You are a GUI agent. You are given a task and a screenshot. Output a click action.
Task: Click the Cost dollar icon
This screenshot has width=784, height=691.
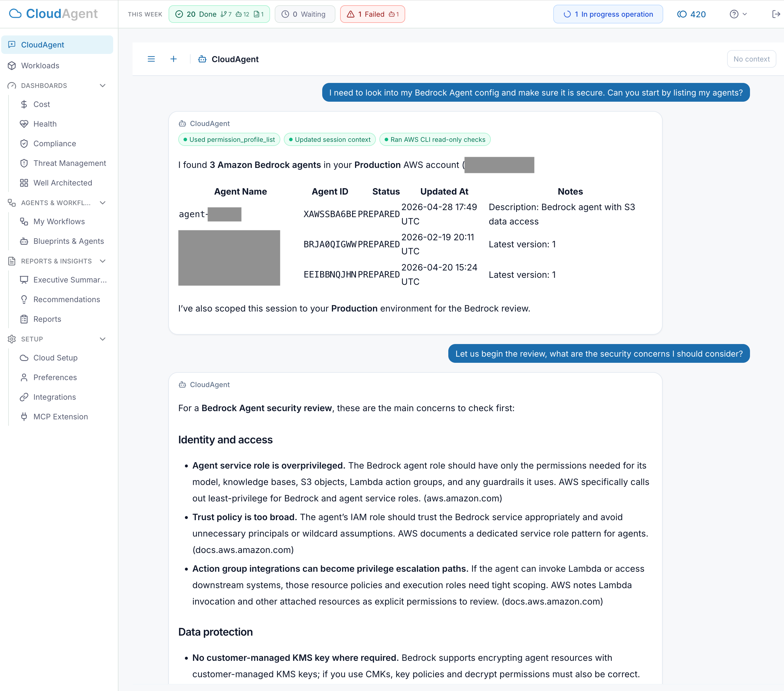click(x=24, y=104)
